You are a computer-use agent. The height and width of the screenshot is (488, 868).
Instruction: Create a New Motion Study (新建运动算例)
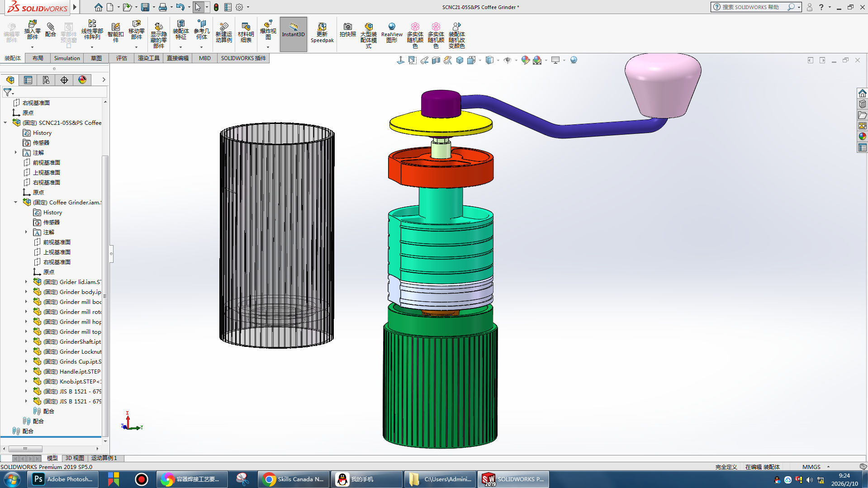pos(223,33)
